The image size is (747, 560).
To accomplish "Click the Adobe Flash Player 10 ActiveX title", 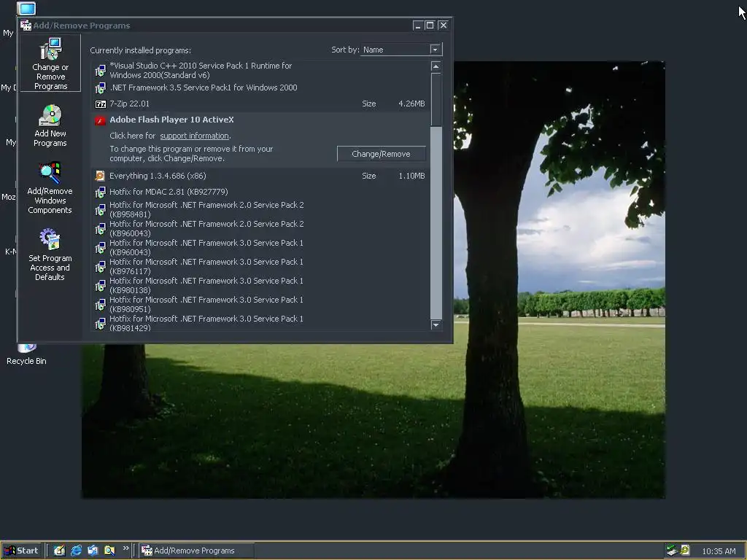I will pos(171,120).
